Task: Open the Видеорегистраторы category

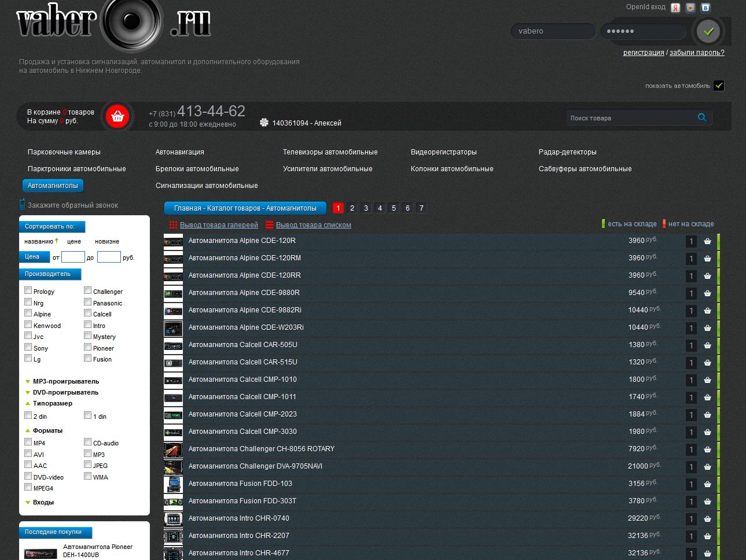Action: click(444, 152)
